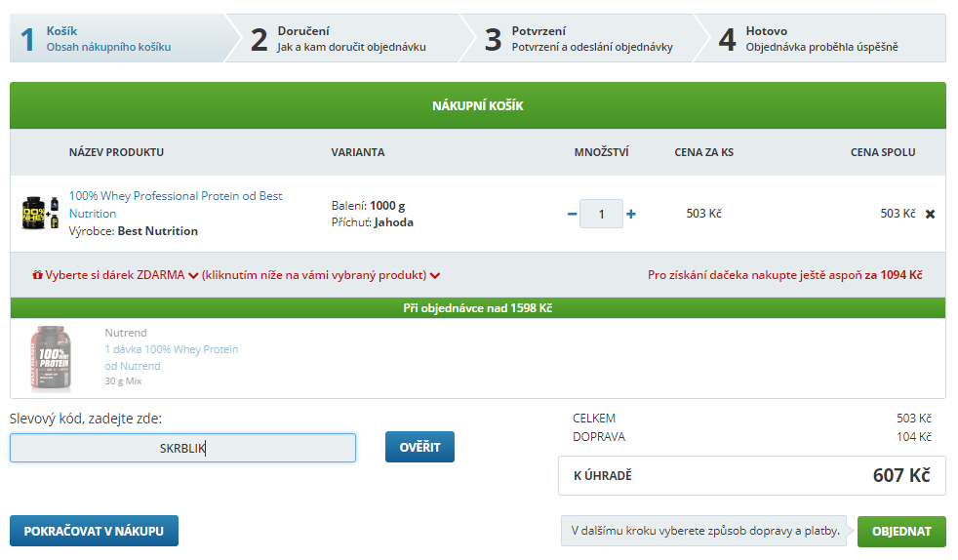This screenshot has height=560, width=958.
Task: Decrease quantity with the minus icon
Action: 572,215
